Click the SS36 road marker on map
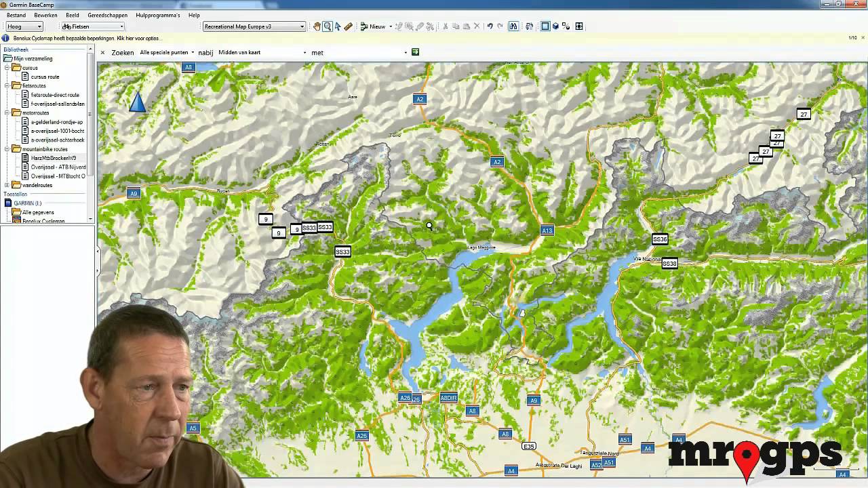868x488 pixels. tap(660, 239)
